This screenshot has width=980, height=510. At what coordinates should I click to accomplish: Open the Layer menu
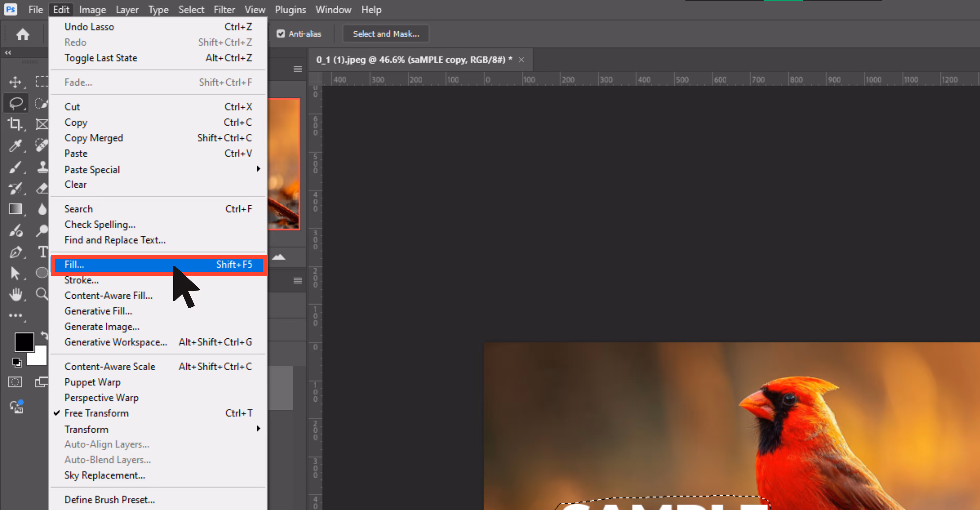[x=127, y=9]
